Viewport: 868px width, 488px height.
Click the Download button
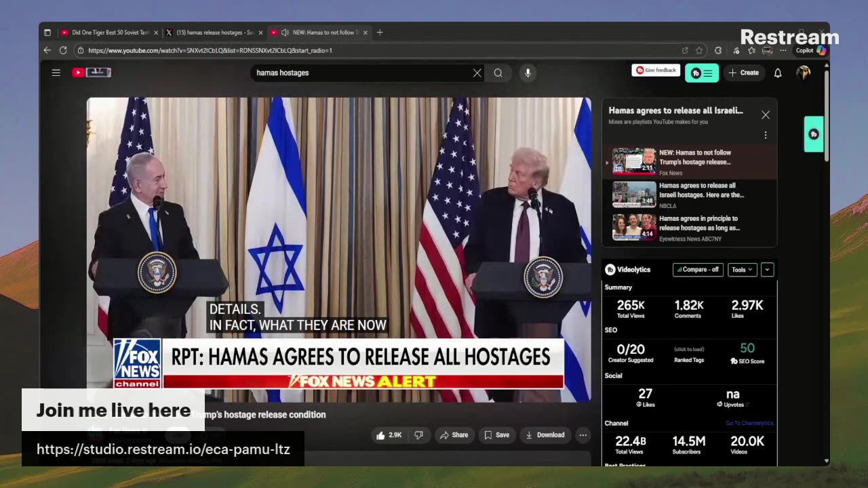[x=545, y=435]
